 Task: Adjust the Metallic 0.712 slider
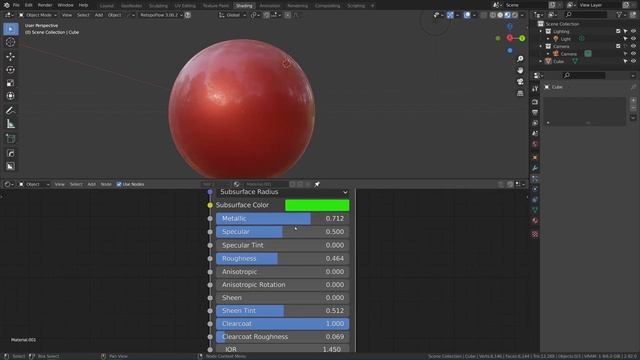click(282, 219)
